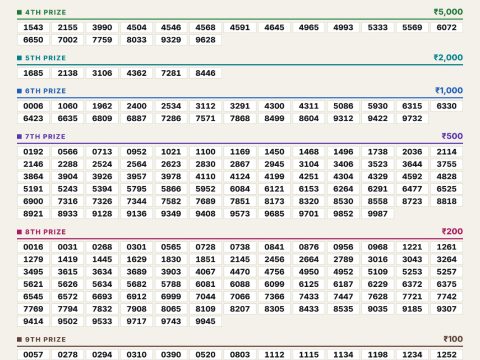Highlight number 4311 in 6th prize
The height and width of the screenshot is (360, 480).
[x=309, y=106]
